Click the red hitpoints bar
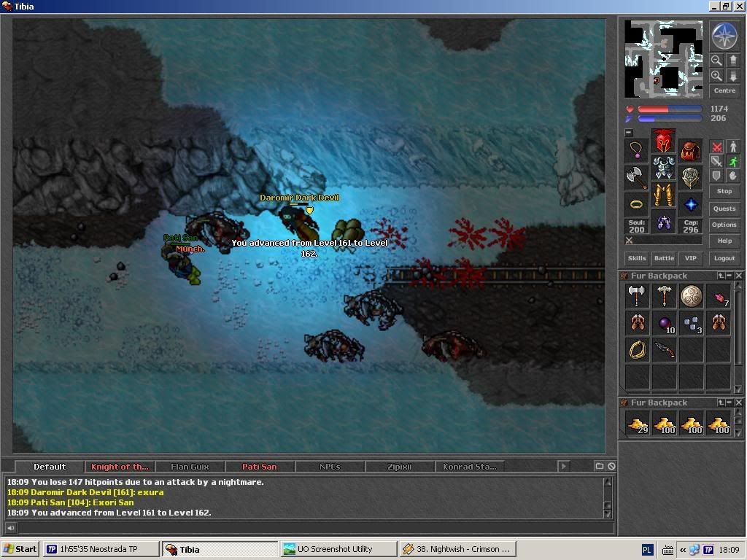The width and height of the screenshot is (747, 560). tap(670, 109)
